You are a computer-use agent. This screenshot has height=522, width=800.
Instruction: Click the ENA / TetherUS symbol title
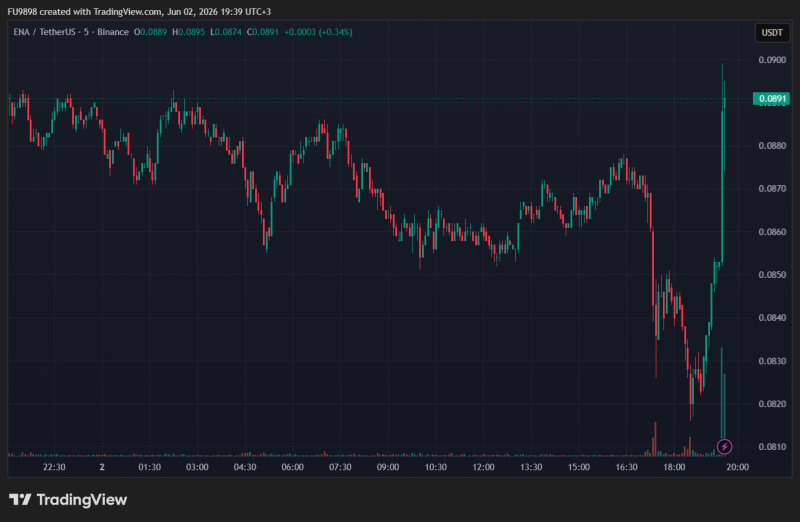click(x=44, y=32)
